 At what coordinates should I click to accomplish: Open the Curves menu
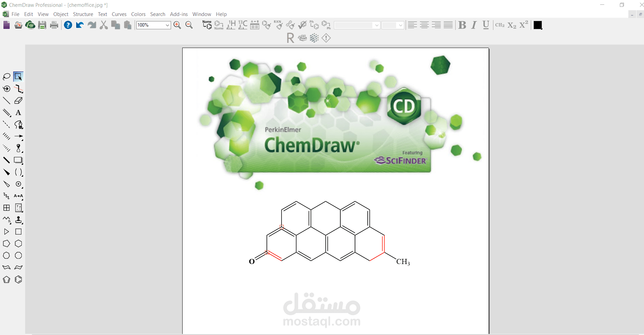pyautogui.click(x=119, y=14)
